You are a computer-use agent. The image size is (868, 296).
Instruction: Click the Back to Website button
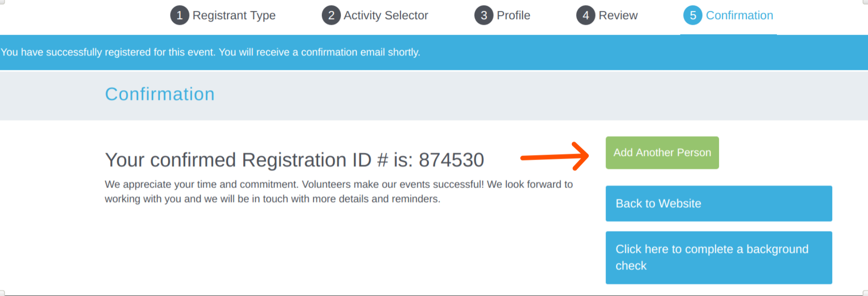718,204
